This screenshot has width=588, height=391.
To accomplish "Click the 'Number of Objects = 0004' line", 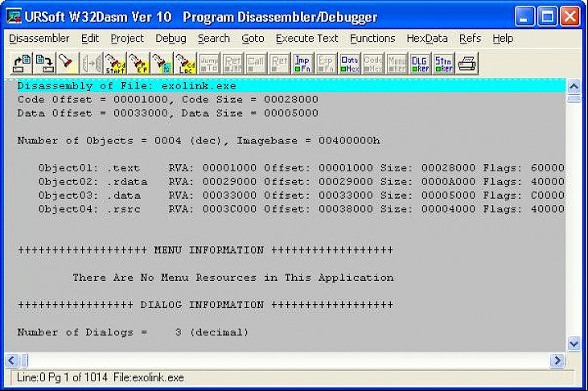I will pyautogui.click(x=199, y=141).
